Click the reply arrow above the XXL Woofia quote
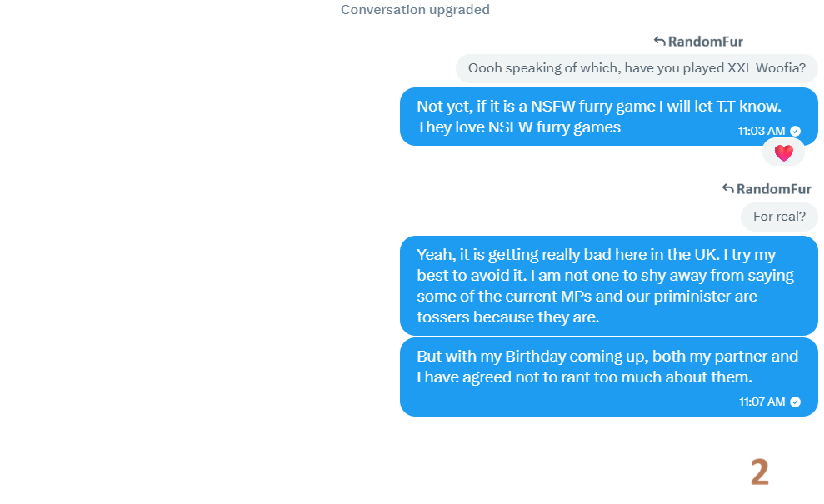 pyautogui.click(x=659, y=42)
